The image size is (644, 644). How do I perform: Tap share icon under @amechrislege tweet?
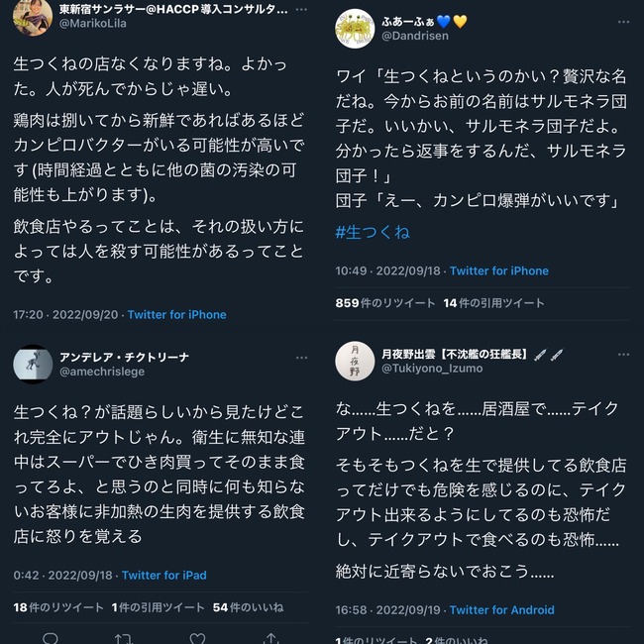270,638
